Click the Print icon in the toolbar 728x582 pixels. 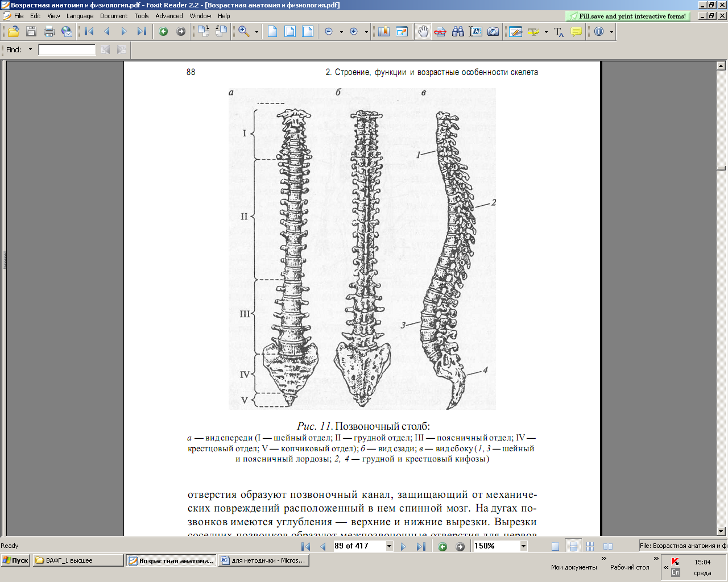(x=49, y=32)
